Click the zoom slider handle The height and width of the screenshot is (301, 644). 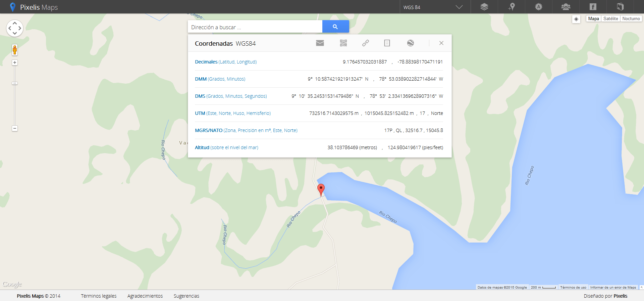click(15, 83)
